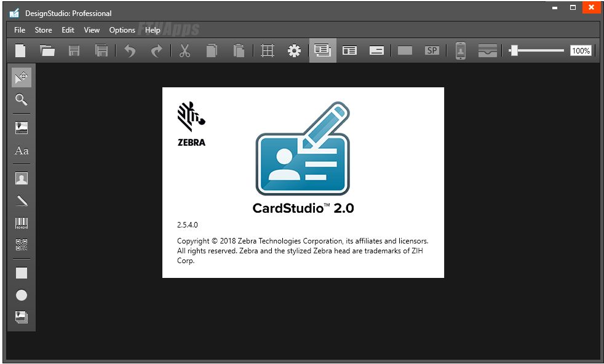Click the Zebra Technologies copyright text
Screen dimensions: 604x364
click(303, 251)
